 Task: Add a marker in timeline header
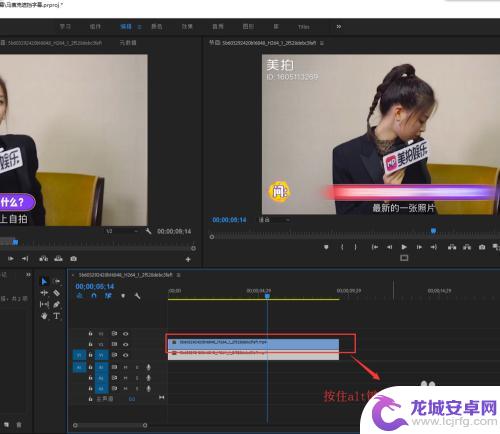coord(123,296)
